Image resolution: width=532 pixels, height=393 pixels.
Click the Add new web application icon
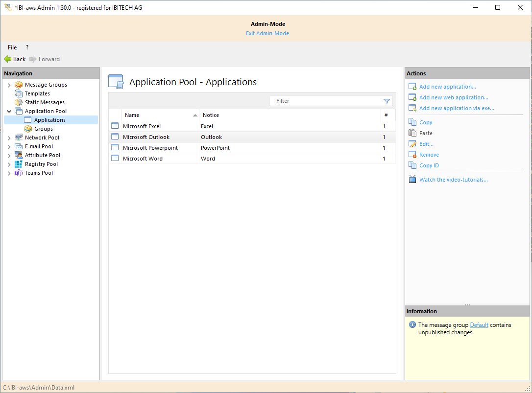click(412, 97)
